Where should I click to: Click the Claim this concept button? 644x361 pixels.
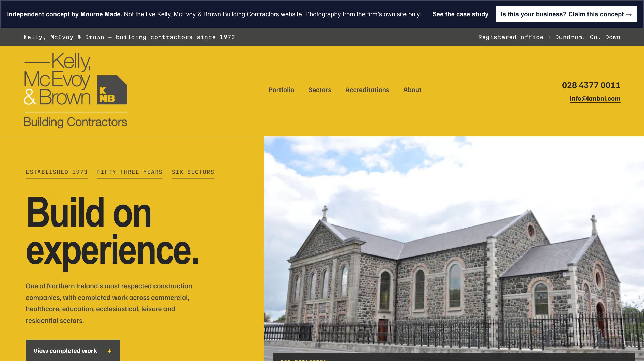coord(566,14)
